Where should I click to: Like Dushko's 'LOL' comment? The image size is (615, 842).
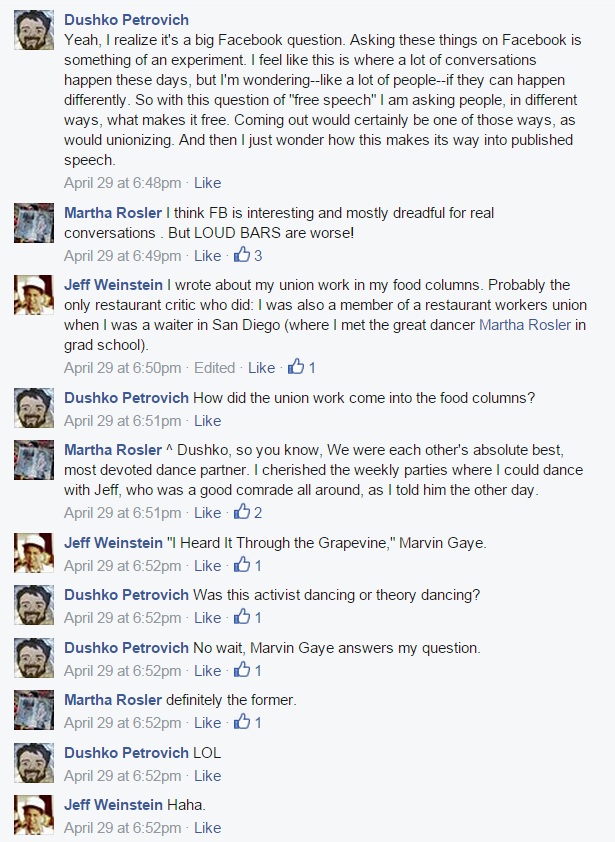coord(207,775)
